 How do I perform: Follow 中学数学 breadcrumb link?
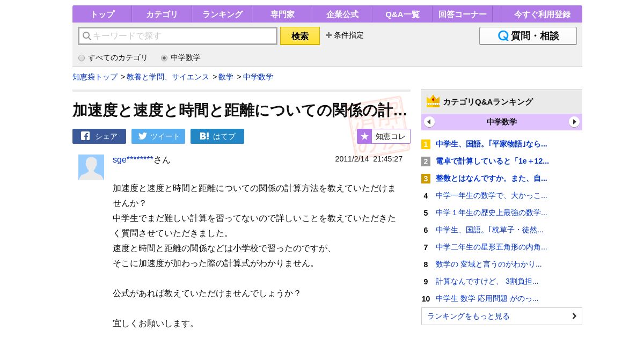coord(258,77)
